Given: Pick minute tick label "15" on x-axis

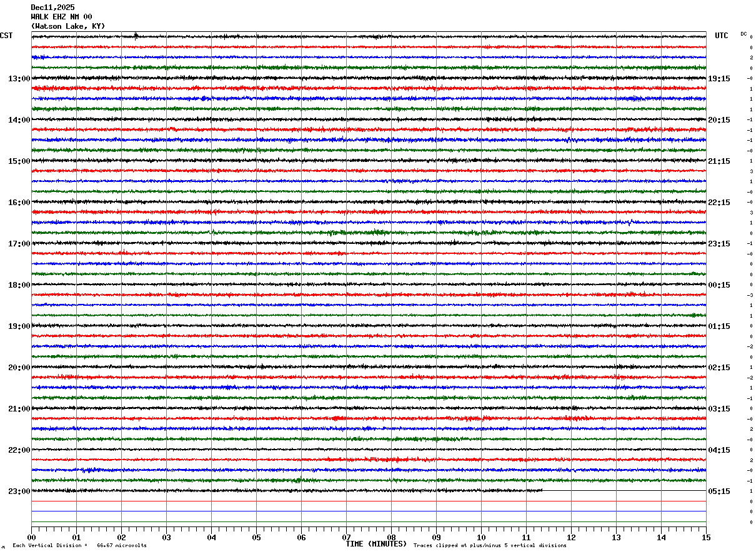Looking at the screenshot, I should click(x=706, y=537).
